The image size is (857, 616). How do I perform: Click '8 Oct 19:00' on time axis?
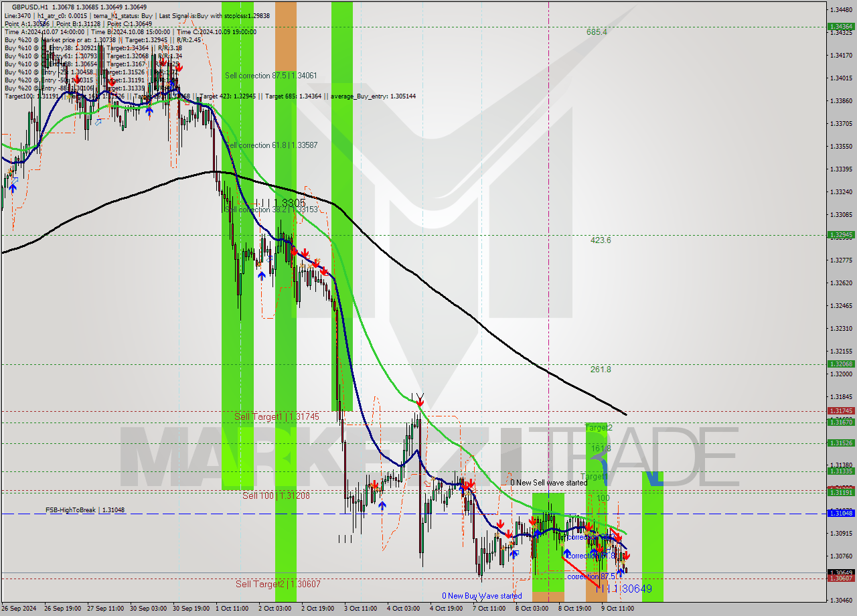pyautogui.click(x=575, y=609)
